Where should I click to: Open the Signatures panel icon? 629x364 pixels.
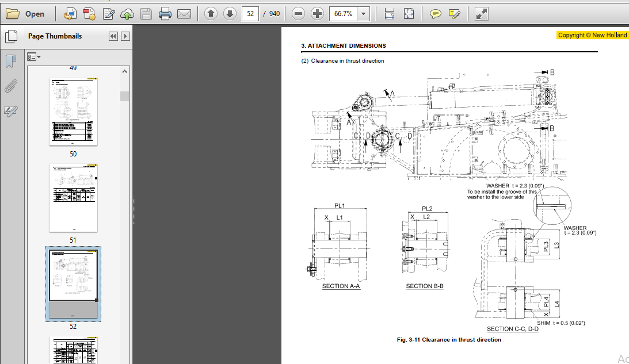11,111
